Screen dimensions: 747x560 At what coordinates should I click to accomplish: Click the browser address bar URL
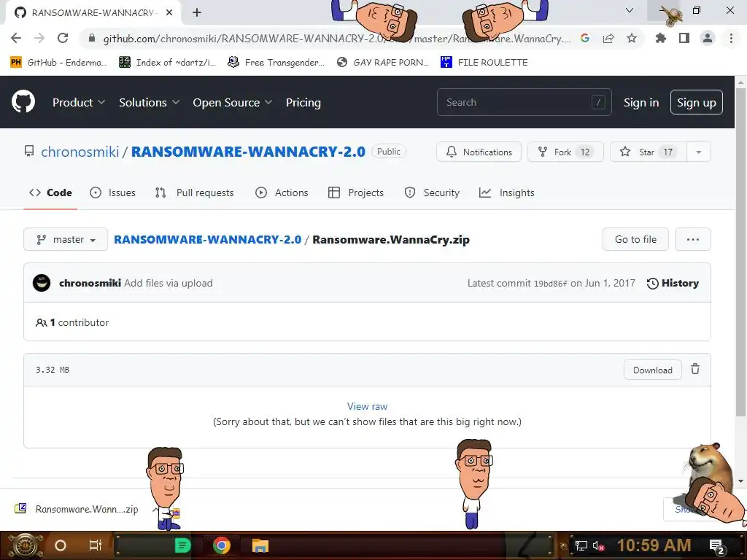tap(336, 39)
